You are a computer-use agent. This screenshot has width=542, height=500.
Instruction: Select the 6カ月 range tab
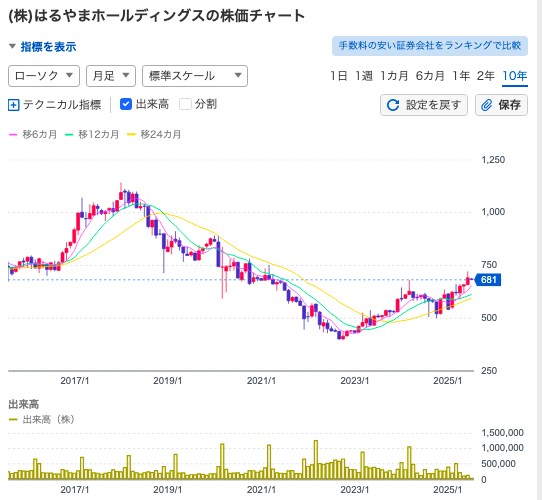pyautogui.click(x=430, y=76)
